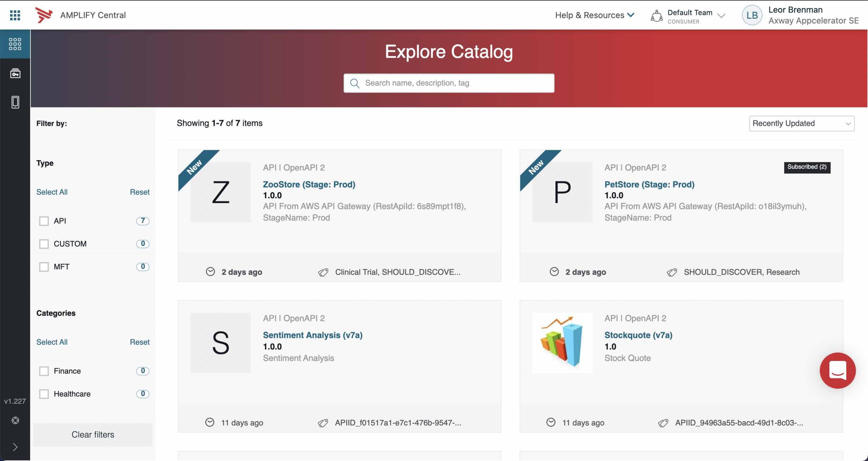Image resolution: width=868 pixels, height=461 pixels.
Task: Click Reset under Categories
Action: pyautogui.click(x=140, y=342)
